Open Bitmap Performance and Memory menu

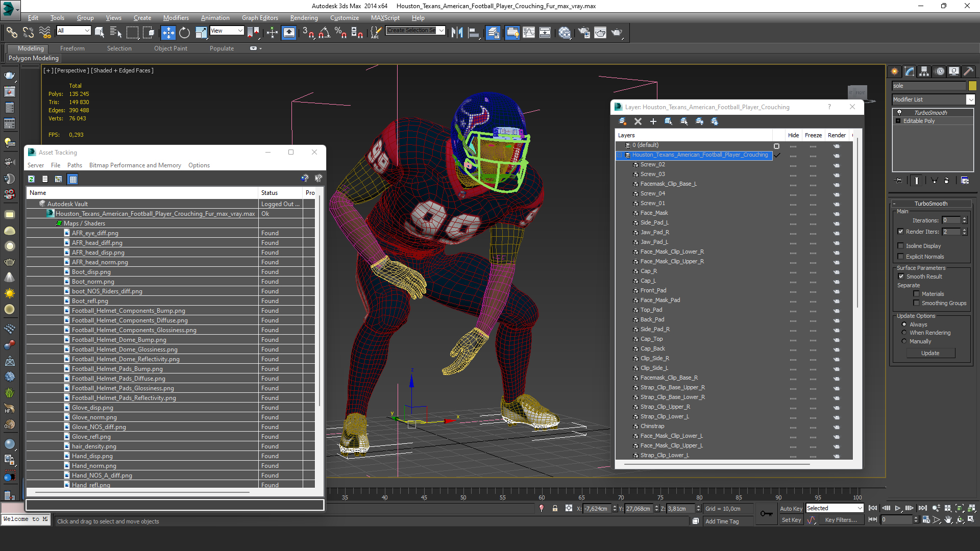click(135, 165)
